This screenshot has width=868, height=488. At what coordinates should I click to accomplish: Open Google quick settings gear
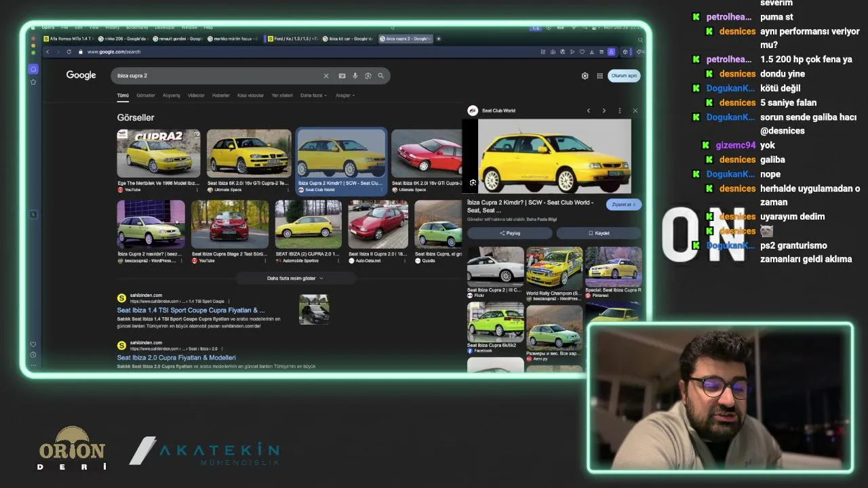tap(585, 76)
